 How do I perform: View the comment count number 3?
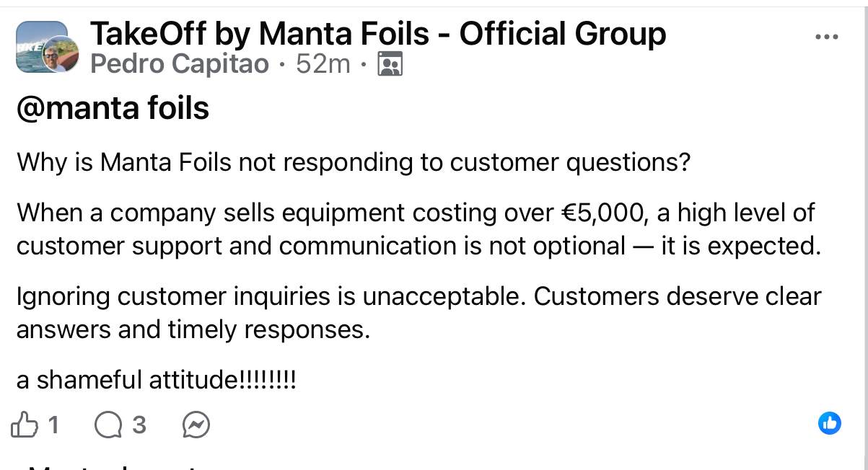[139, 425]
